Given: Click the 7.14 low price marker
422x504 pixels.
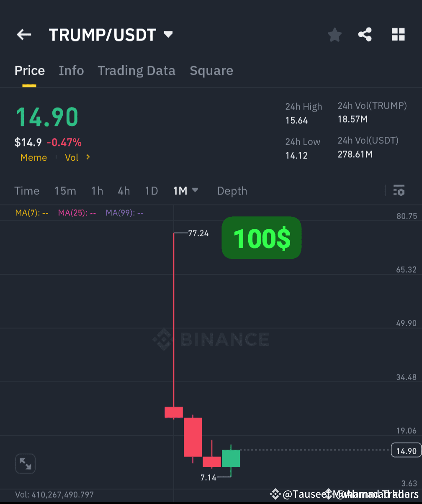Looking at the screenshot, I should click(208, 477).
